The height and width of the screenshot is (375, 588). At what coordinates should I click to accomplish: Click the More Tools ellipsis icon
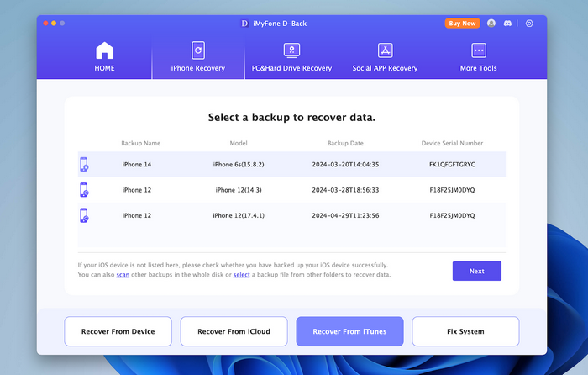[479, 50]
